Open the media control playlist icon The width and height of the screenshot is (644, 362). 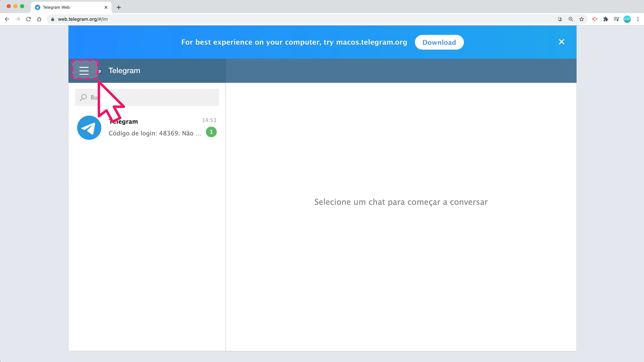(616, 19)
